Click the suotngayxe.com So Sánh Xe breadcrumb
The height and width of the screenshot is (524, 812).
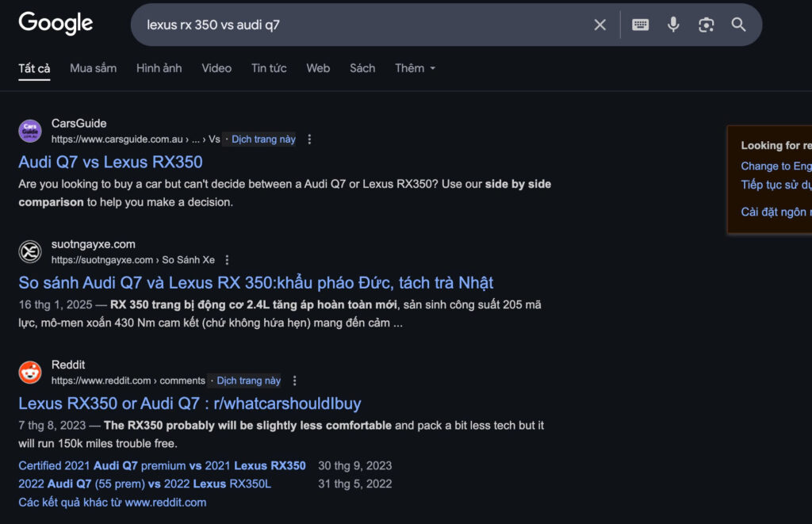pos(133,260)
